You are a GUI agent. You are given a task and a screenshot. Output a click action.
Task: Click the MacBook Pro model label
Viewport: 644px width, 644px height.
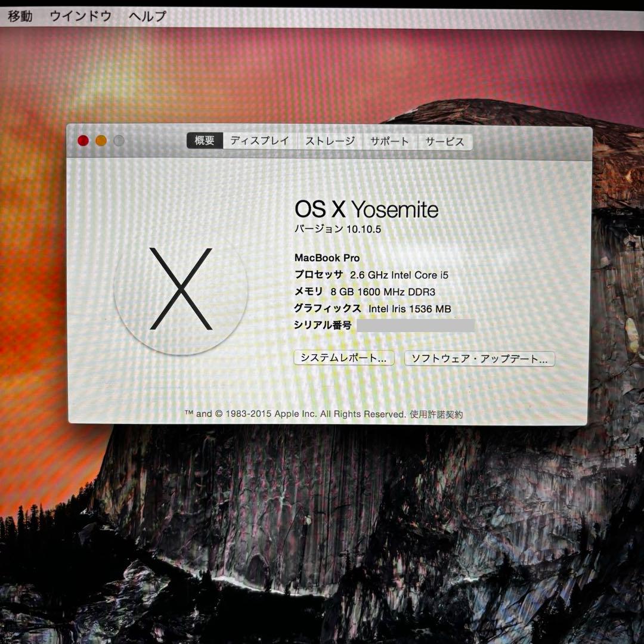(326, 258)
